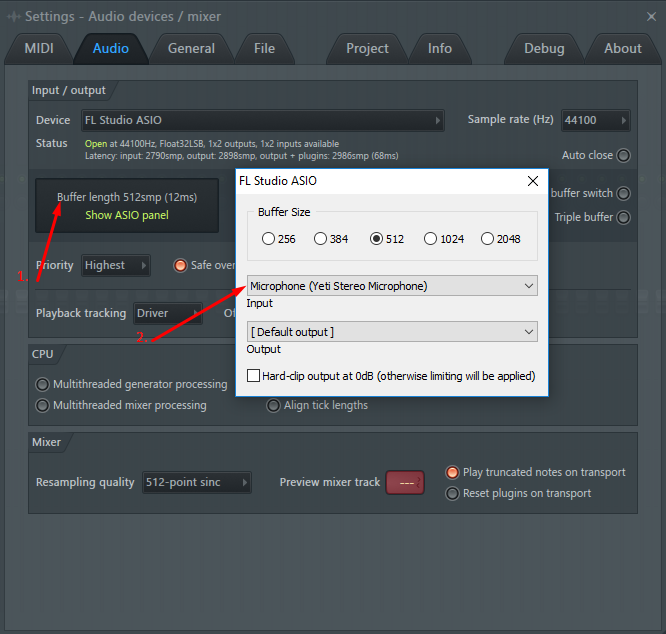Click the CPU section header

click(x=42, y=354)
